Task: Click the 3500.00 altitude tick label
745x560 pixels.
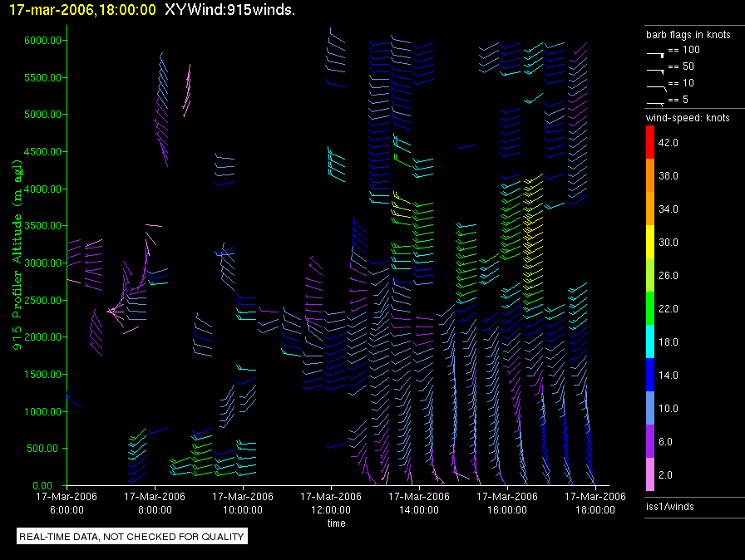Action: (42, 226)
